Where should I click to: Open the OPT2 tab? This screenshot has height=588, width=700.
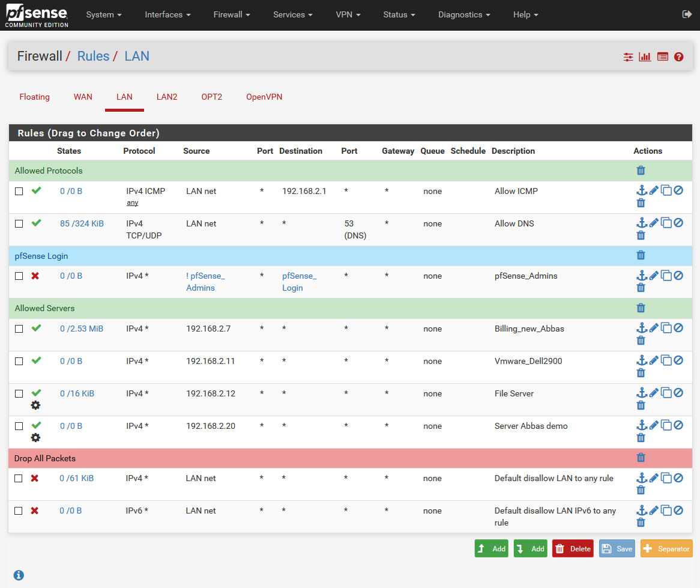[x=211, y=97]
